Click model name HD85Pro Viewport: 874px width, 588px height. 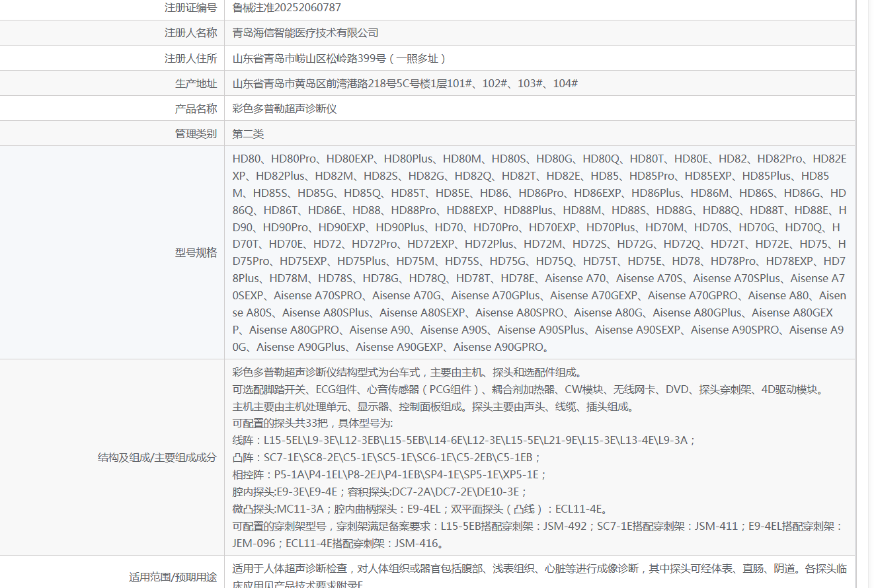pyautogui.click(x=652, y=176)
